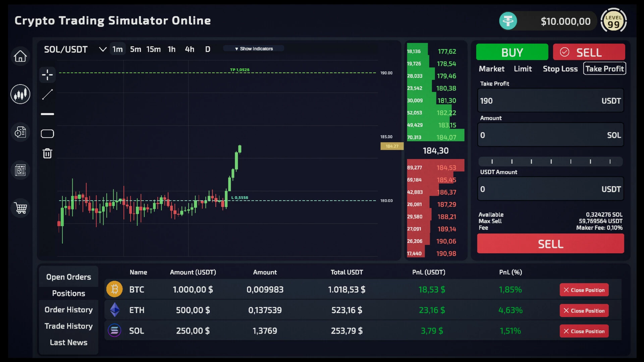Switch to the Open Orders tab
Viewport: 644px width, 362px height.
(x=68, y=277)
